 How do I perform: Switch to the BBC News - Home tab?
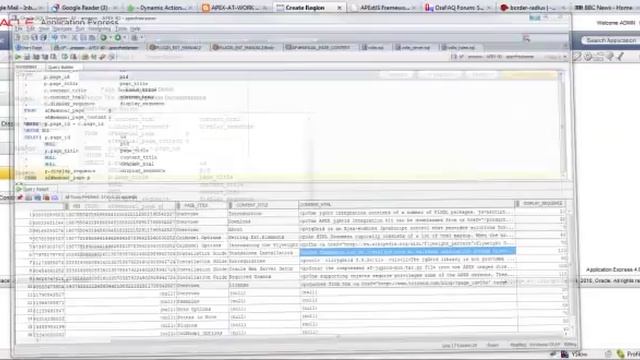(605, 7)
